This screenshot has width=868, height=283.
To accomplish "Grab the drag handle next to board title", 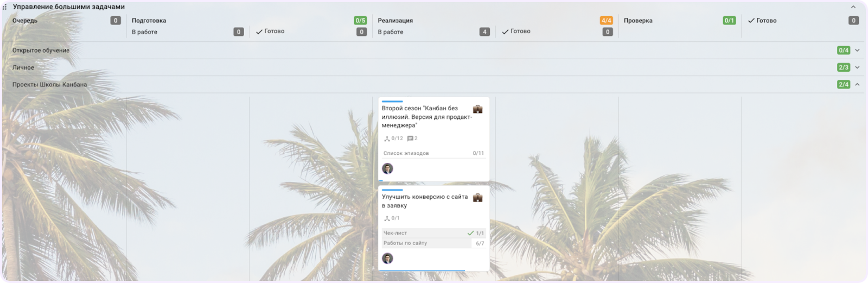I will [5, 7].
